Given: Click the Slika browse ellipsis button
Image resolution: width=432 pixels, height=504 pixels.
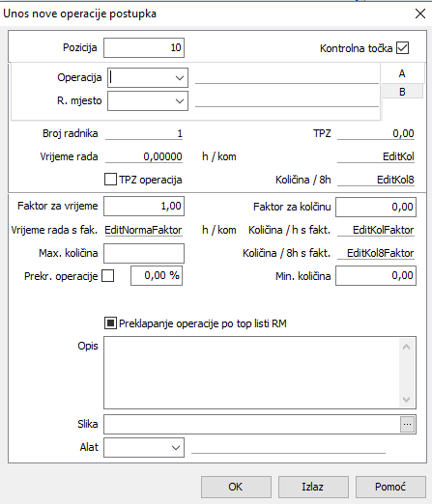Looking at the screenshot, I should pos(407,424).
